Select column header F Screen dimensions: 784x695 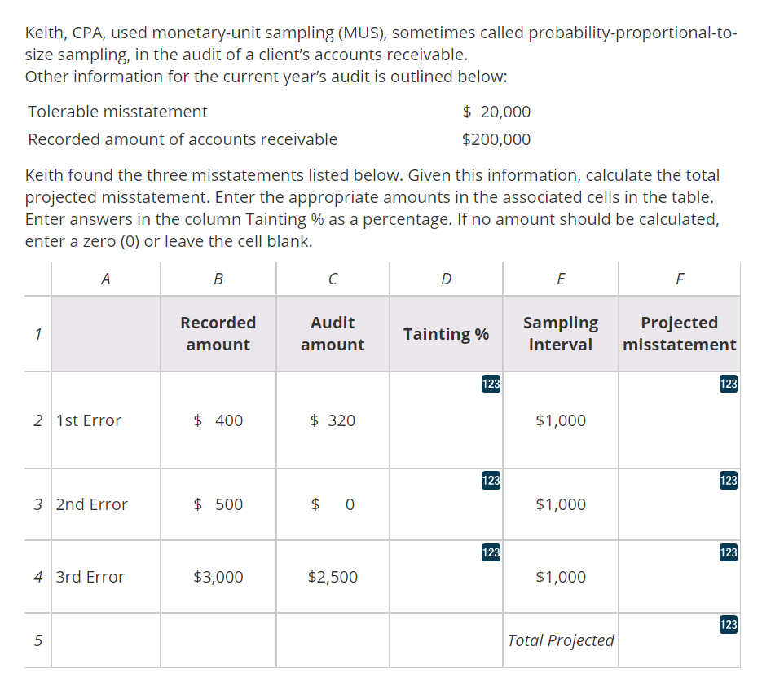tap(679, 278)
